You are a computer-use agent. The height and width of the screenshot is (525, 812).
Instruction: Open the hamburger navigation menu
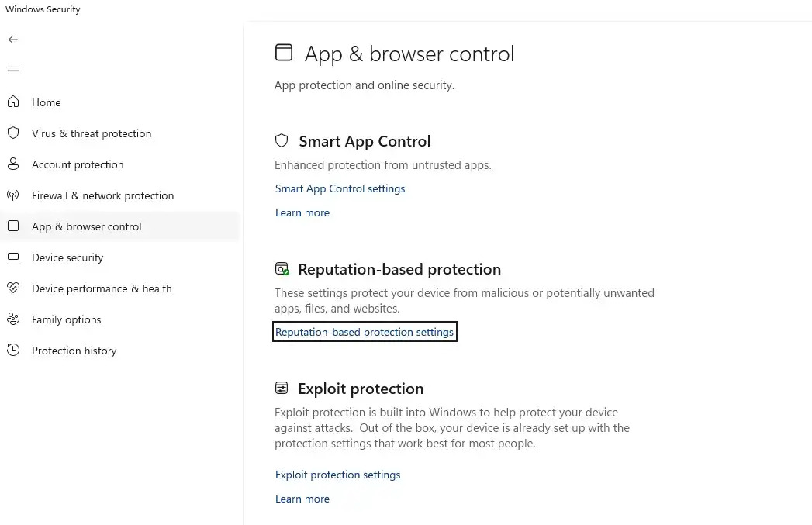[12, 70]
